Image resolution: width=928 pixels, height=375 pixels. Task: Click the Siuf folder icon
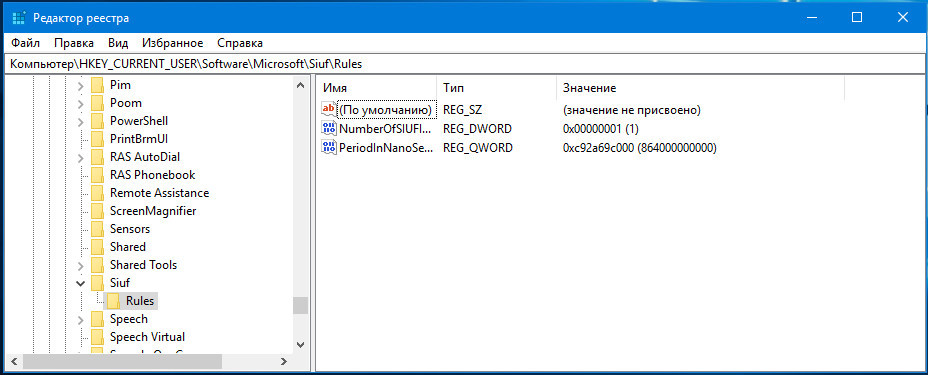pyautogui.click(x=98, y=283)
